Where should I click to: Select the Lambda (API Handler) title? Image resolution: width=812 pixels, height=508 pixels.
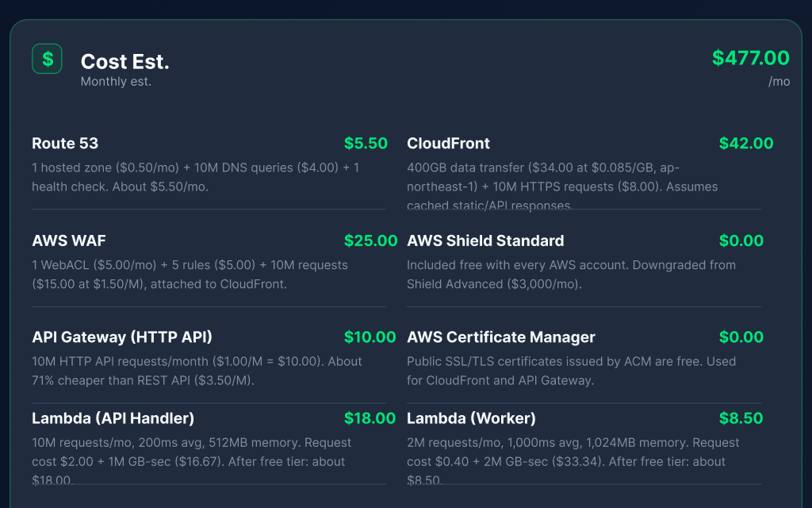(113, 418)
